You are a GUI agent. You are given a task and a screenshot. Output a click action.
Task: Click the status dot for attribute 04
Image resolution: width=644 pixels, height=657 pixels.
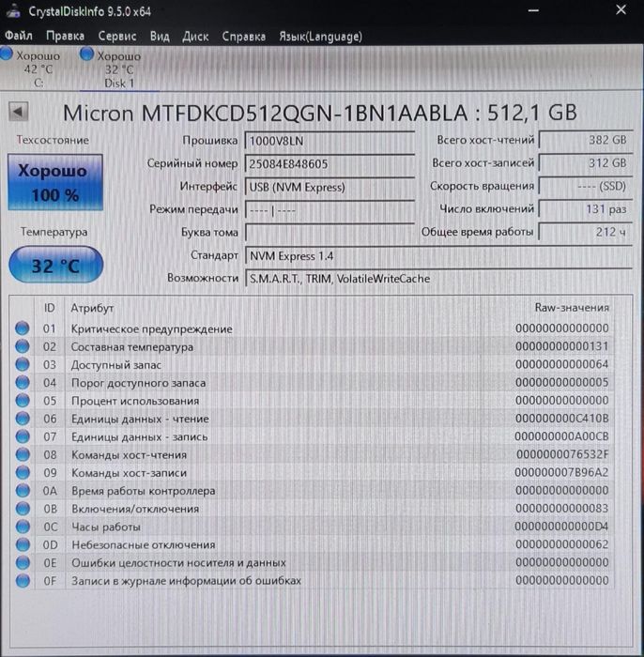click(23, 382)
